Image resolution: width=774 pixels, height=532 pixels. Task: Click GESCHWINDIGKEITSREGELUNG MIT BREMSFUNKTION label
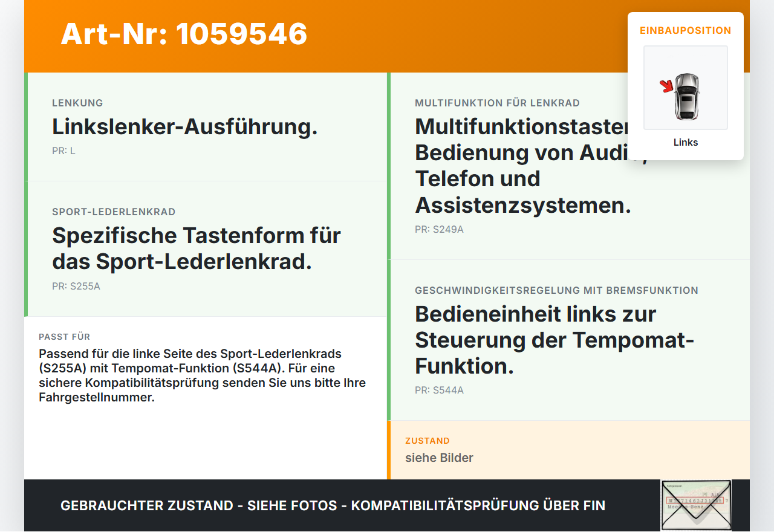tap(556, 290)
